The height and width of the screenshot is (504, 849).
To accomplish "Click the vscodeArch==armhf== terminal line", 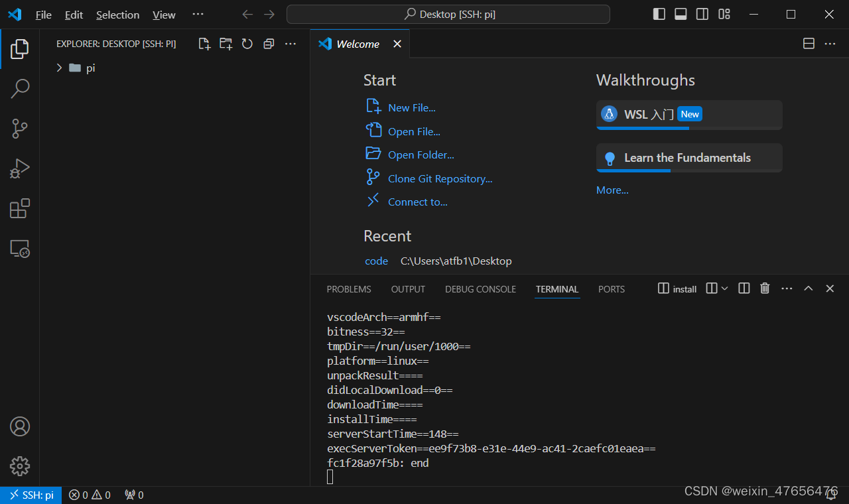I will (x=384, y=317).
